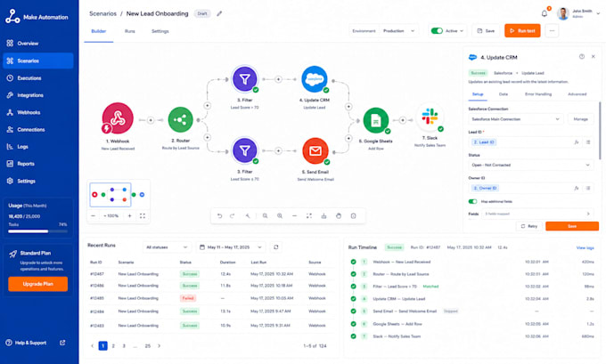
Task: Open Settings in the left sidebar
Action: [x=37, y=181]
